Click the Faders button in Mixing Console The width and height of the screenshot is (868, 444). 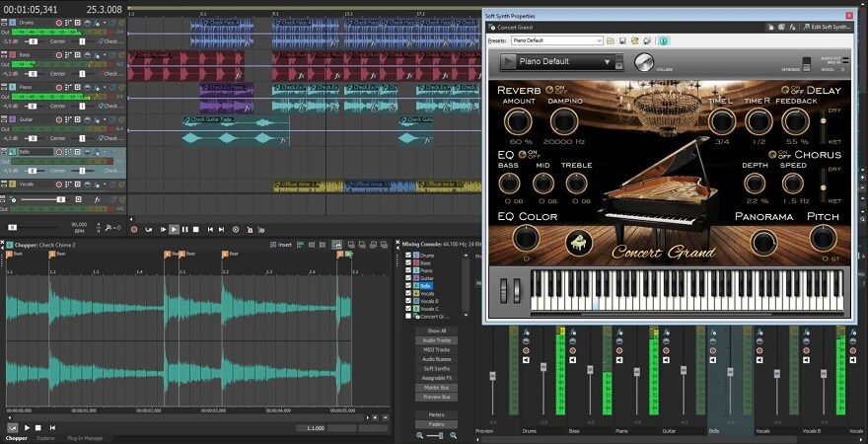click(437, 424)
